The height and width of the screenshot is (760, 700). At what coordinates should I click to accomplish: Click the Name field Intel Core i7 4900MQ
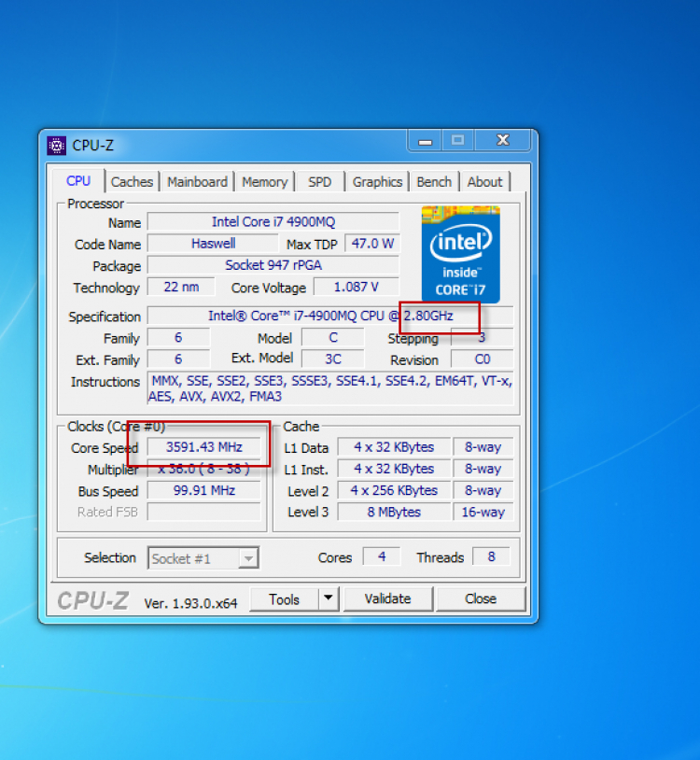273,222
